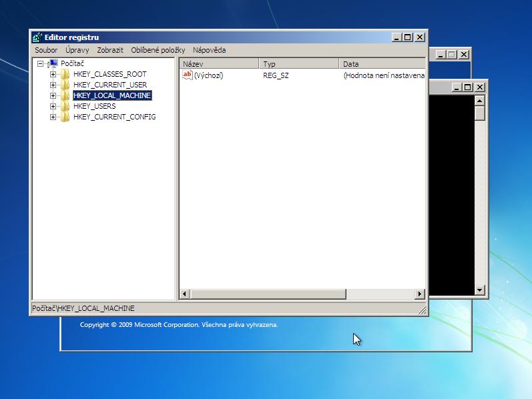Image resolution: width=532 pixels, height=399 pixels.
Task: Click the Počítač computer icon in tree
Action: [53, 63]
